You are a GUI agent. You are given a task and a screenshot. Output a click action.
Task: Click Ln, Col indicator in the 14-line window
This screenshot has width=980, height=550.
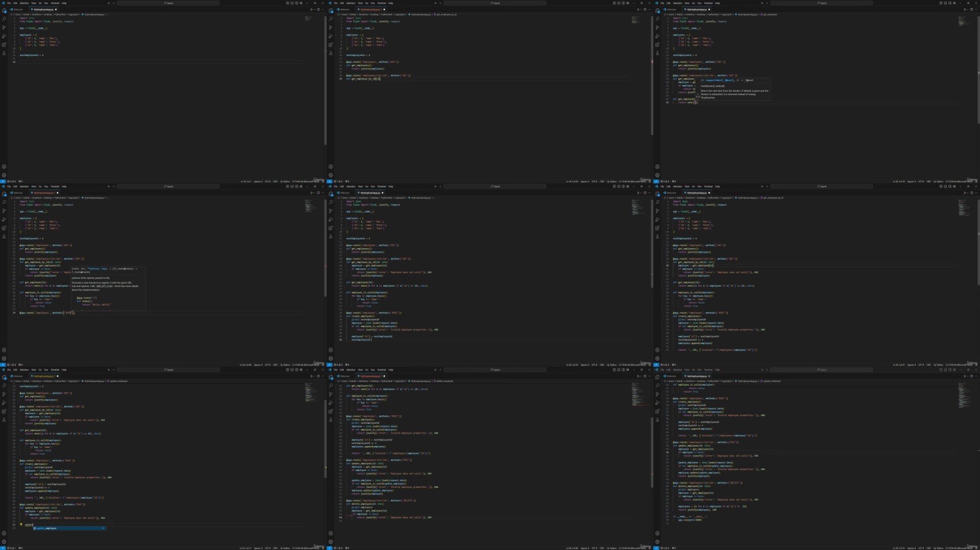(x=246, y=182)
